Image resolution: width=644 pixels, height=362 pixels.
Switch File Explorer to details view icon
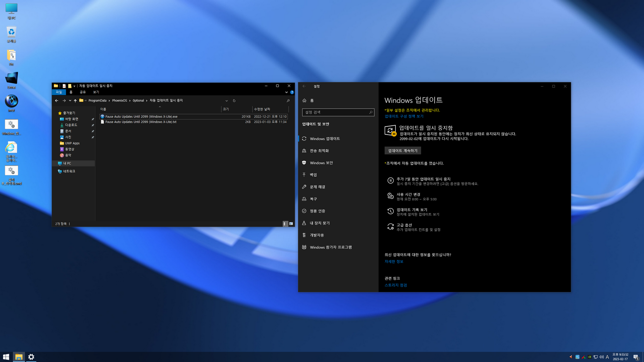(285, 224)
